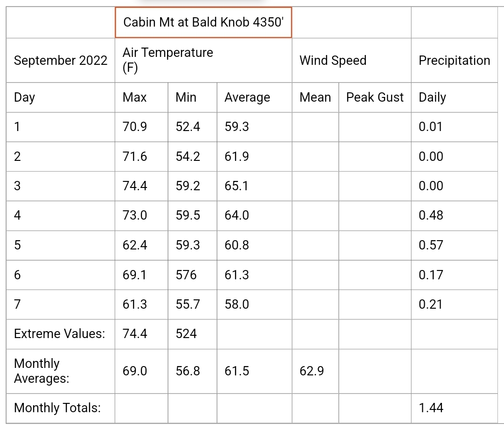Click the 0.48 precipitation value for day 4

tap(454, 215)
